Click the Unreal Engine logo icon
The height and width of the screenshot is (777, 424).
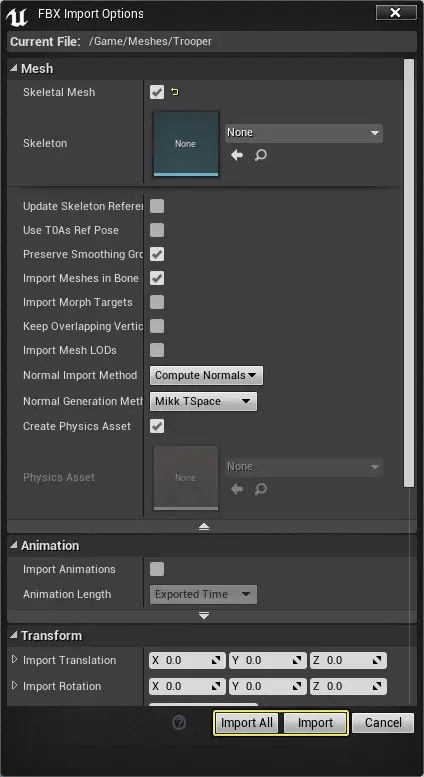point(17,16)
